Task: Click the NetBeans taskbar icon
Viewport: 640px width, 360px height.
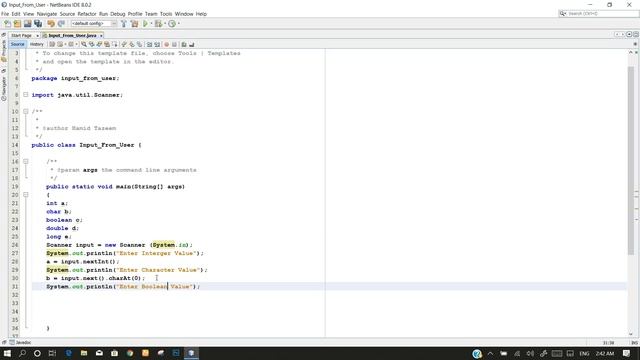Action: coord(191,353)
